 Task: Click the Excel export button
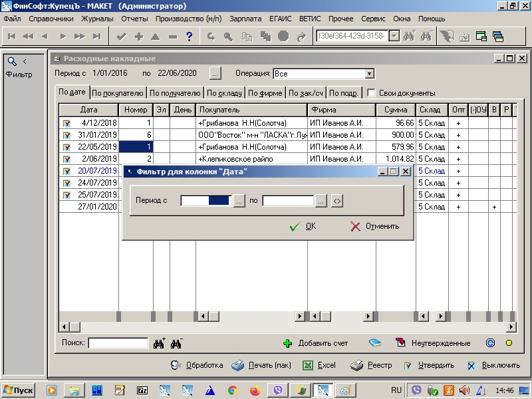(x=319, y=365)
